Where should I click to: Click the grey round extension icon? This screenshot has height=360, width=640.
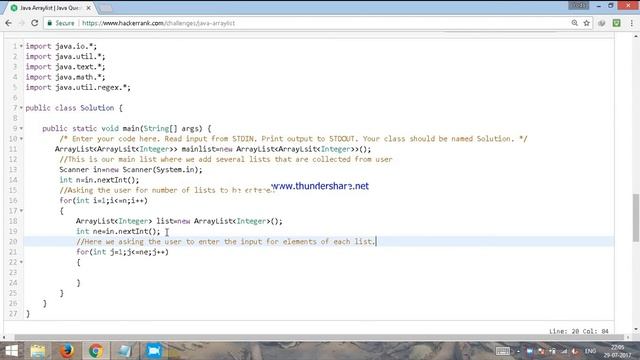(x=602, y=23)
